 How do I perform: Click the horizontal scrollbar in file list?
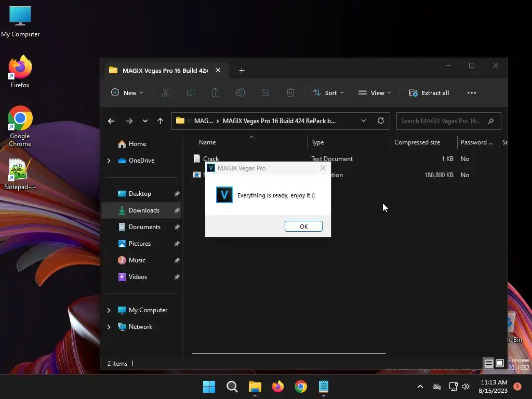point(289,353)
